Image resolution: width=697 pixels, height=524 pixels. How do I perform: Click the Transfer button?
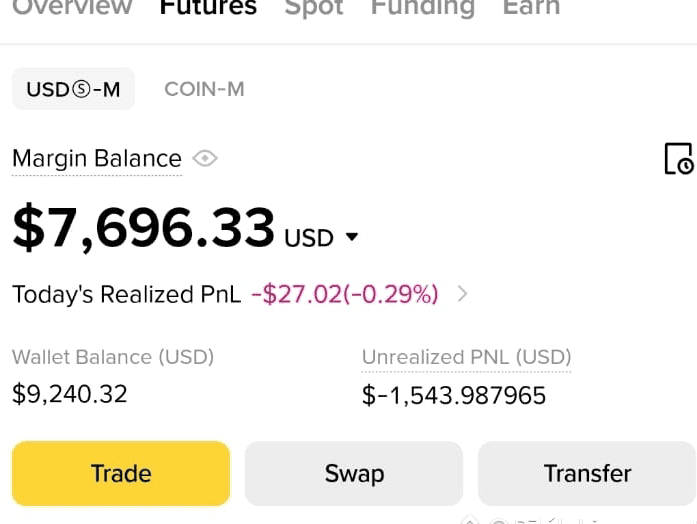[x=587, y=473]
